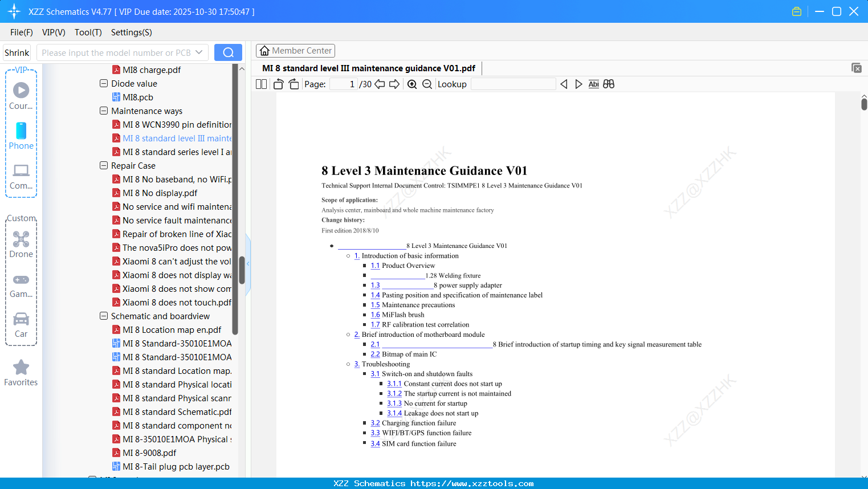Open the Member Center
Screen dimensions: 868x489
pyautogui.click(x=295, y=50)
